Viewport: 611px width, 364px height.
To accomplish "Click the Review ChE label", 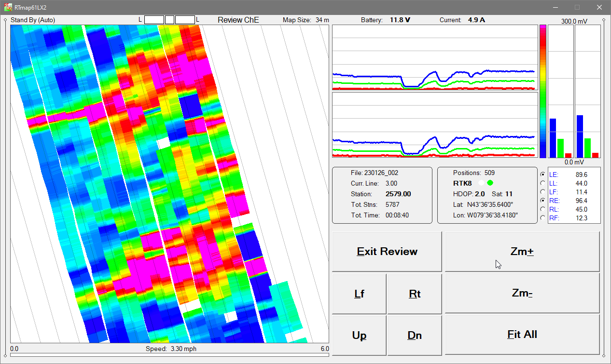I will (238, 20).
